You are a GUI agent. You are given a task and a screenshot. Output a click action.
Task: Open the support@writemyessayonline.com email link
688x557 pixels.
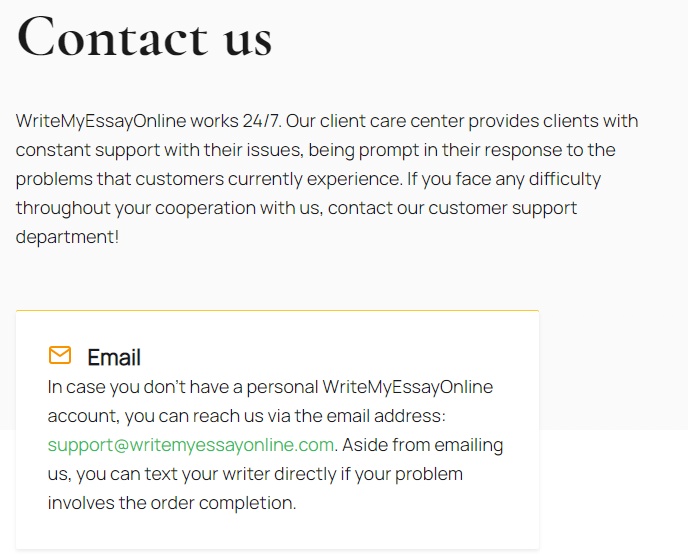(191, 445)
